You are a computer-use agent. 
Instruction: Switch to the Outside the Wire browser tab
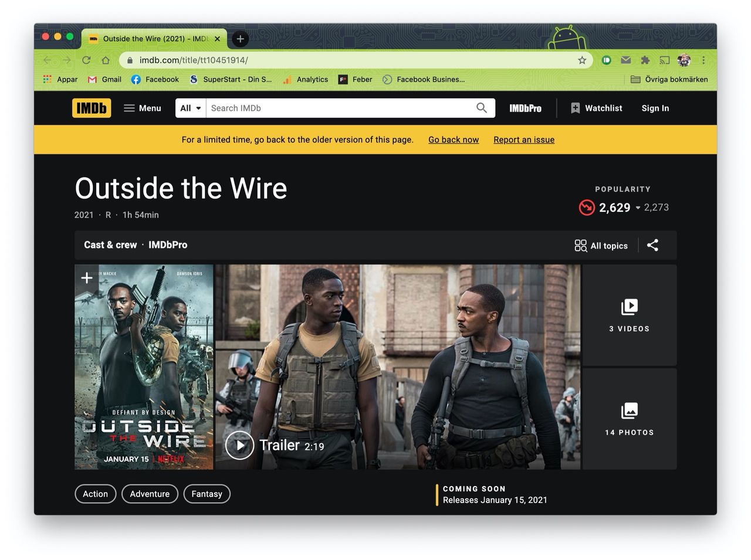[x=150, y=39]
